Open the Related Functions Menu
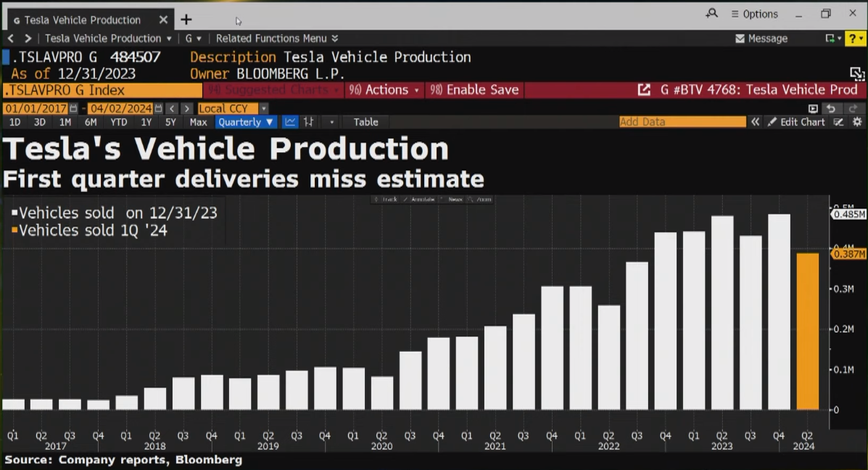The height and width of the screenshot is (470, 868). point(277,38)
